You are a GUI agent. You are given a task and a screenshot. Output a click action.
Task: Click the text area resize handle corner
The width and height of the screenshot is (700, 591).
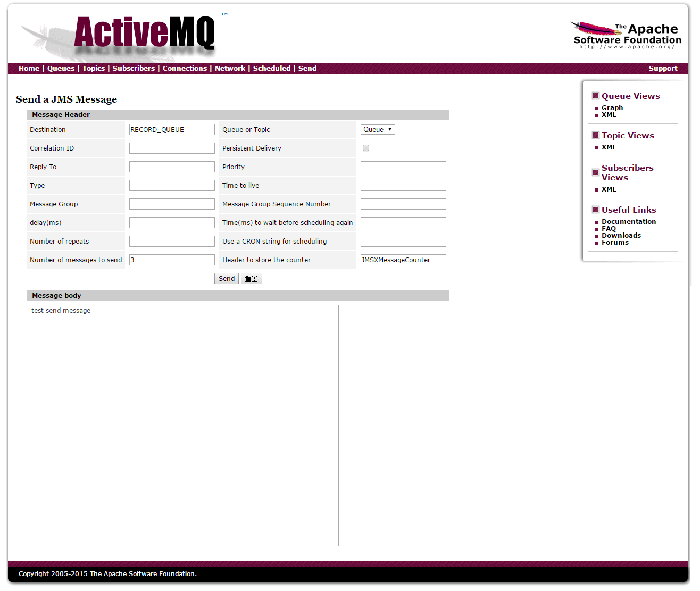[x=336, y=543]
